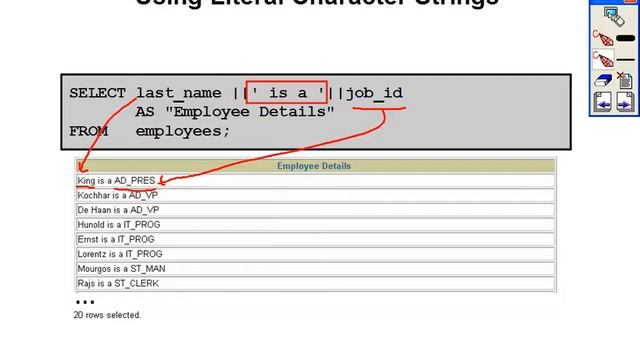Select row 'De Haan is a AD_VP'

pos(316,210)
